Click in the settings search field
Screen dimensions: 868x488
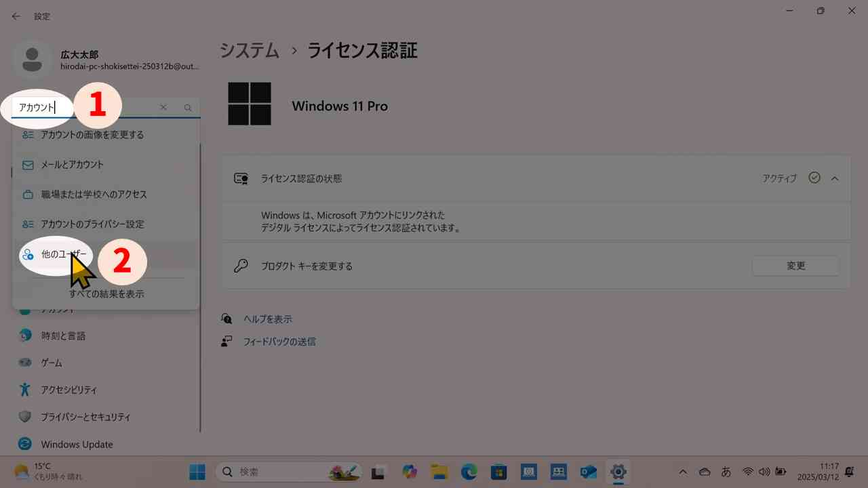pyautogui.click(x=106, y=107)
